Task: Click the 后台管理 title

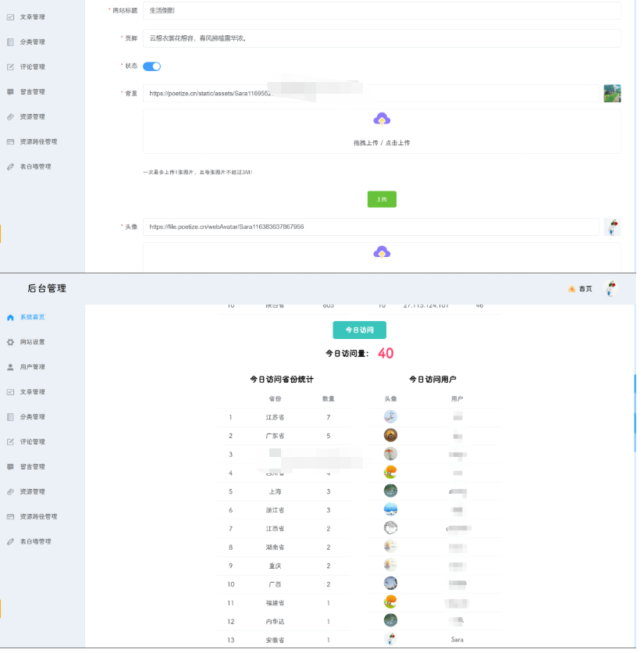Action: (x=47, y=288)
